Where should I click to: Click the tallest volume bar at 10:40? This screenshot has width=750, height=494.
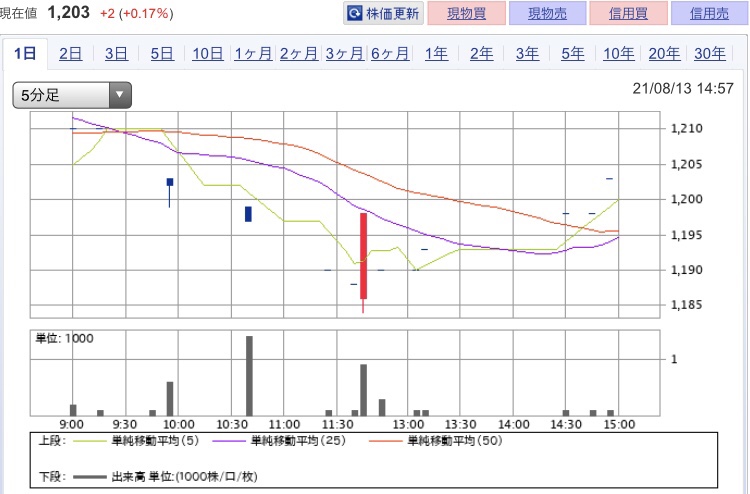tap(249, 376)
